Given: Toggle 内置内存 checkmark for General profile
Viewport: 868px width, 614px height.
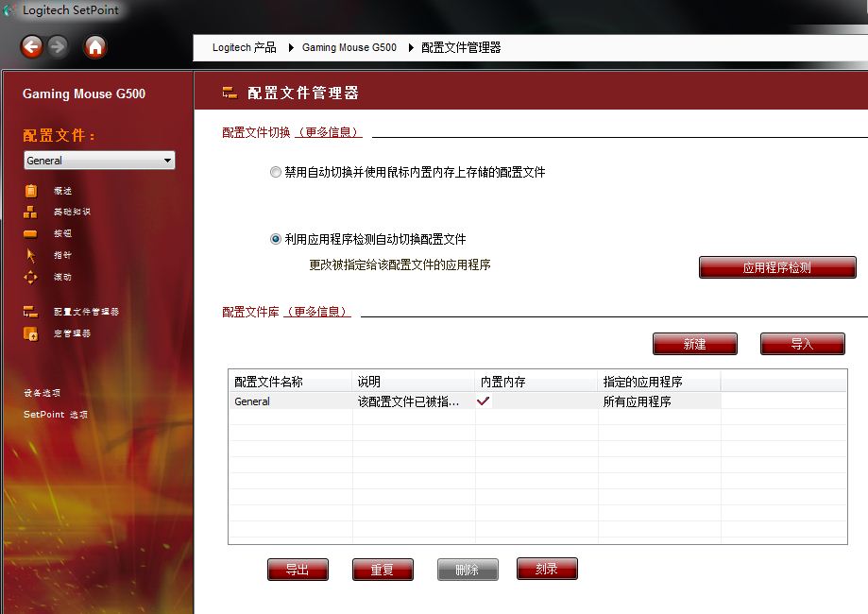Looking at the screenshot, I should (x=484, y=401).
